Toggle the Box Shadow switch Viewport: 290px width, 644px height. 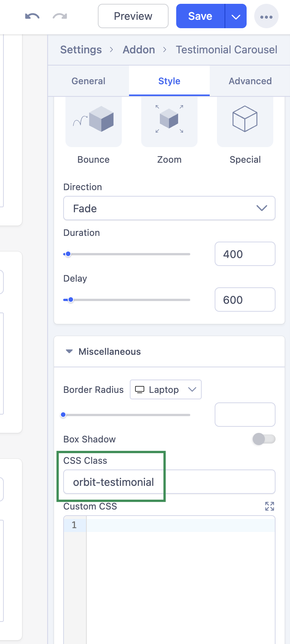point(264,439)
